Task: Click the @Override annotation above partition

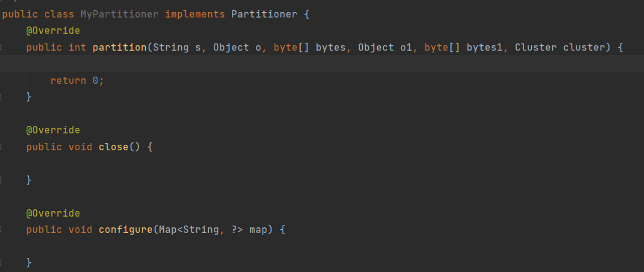Action: pos(53,31)
